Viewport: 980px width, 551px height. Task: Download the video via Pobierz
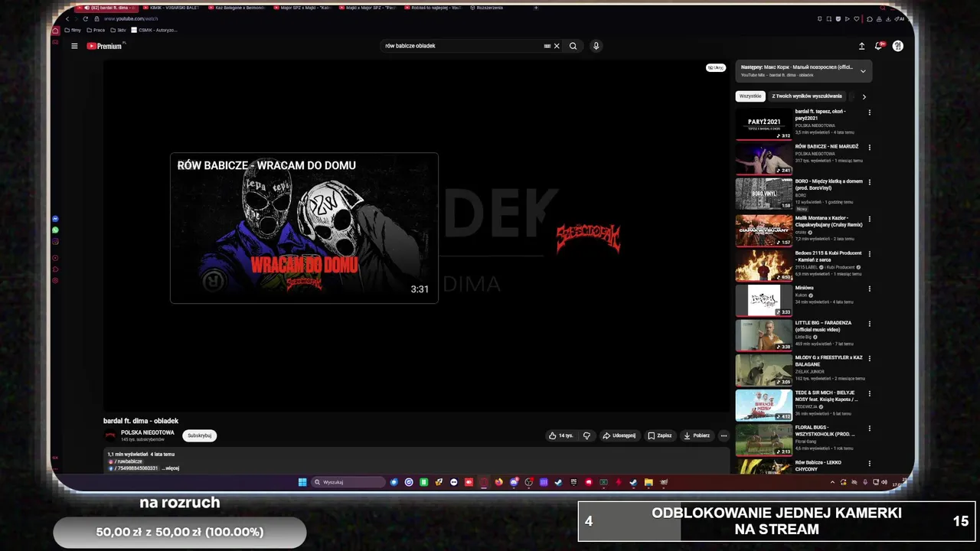point(697,435)
